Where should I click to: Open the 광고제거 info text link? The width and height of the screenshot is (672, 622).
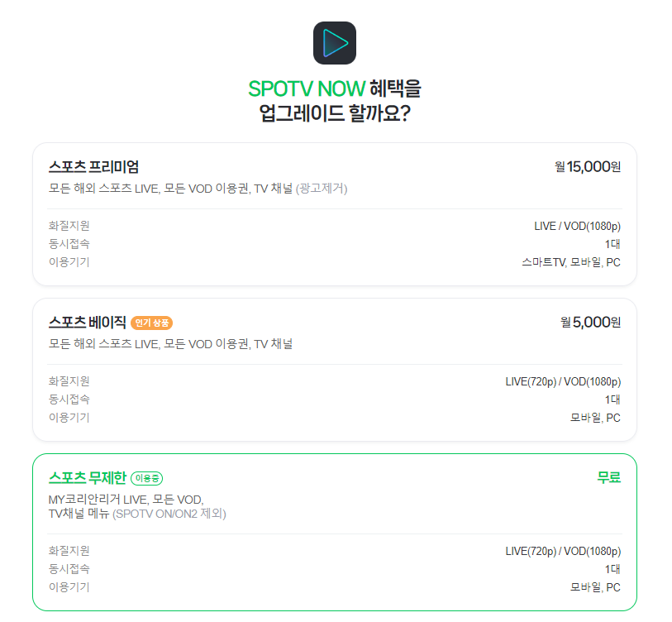tap(323, 189)
